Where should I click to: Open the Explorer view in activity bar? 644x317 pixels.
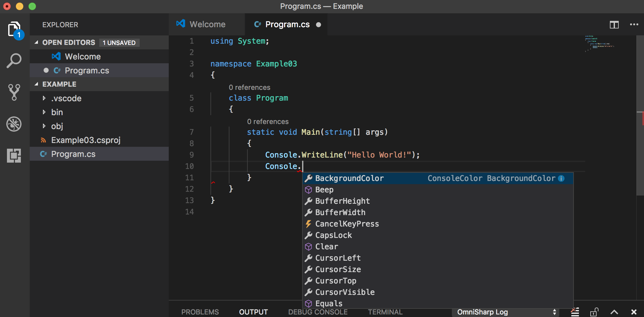pyautogui.click(x=15, y=30)
